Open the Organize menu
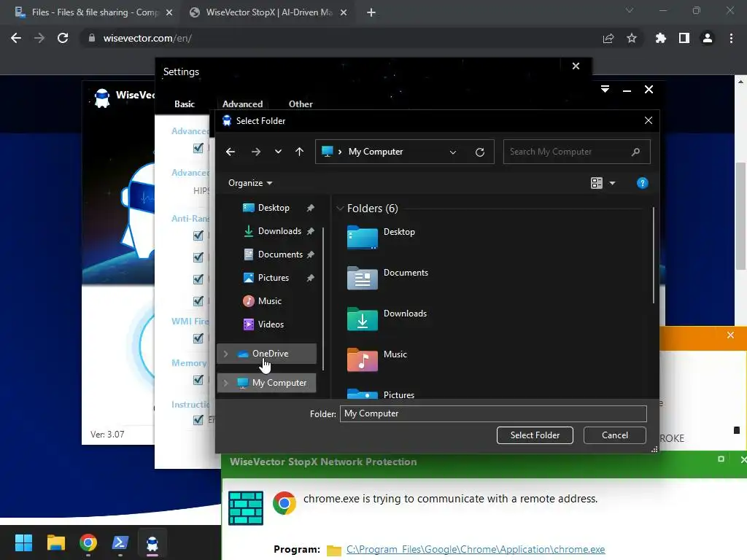747x560 pixels. tap(250, 183)
